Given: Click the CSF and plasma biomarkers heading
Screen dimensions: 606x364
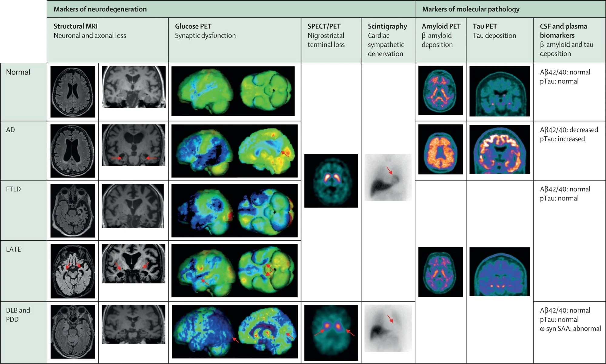Looking at the screenshot, I should click(563, 31).
